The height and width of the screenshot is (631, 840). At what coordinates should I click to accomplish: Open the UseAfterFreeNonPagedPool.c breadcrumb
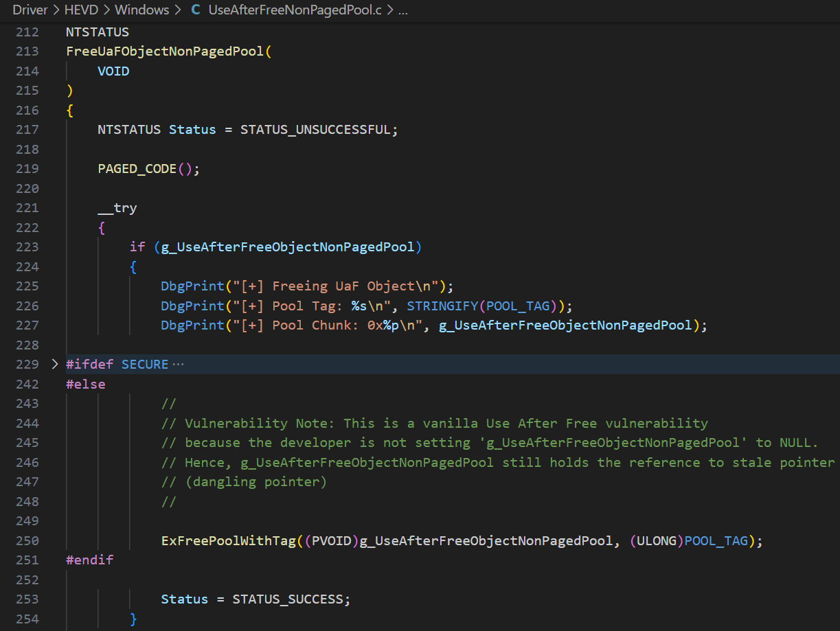pyautogui.click(x=296, y=10)
